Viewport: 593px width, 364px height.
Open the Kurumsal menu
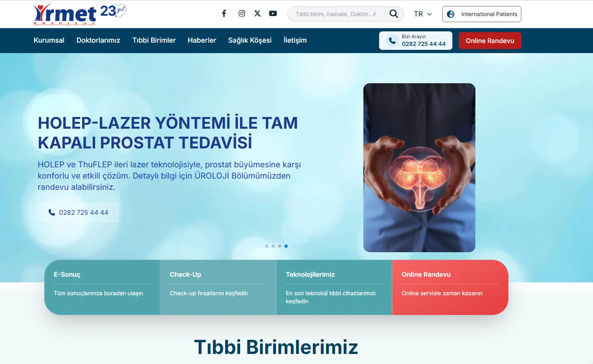49,40
